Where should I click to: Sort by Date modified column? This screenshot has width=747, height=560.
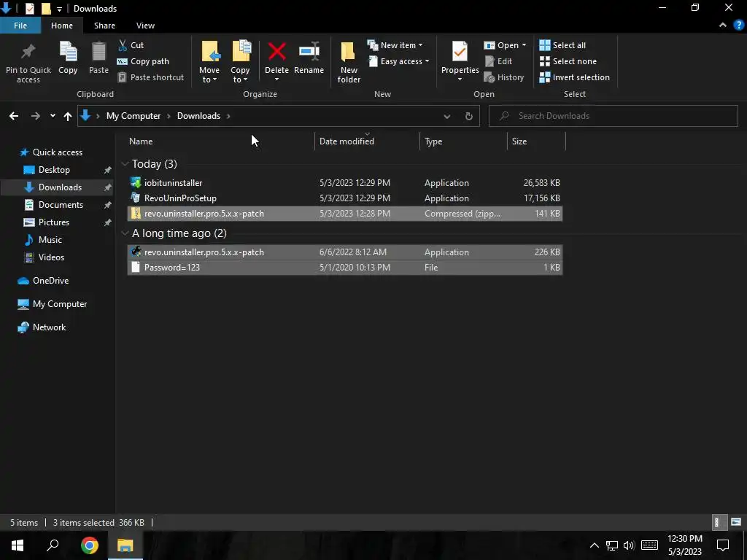click(347, 141)
